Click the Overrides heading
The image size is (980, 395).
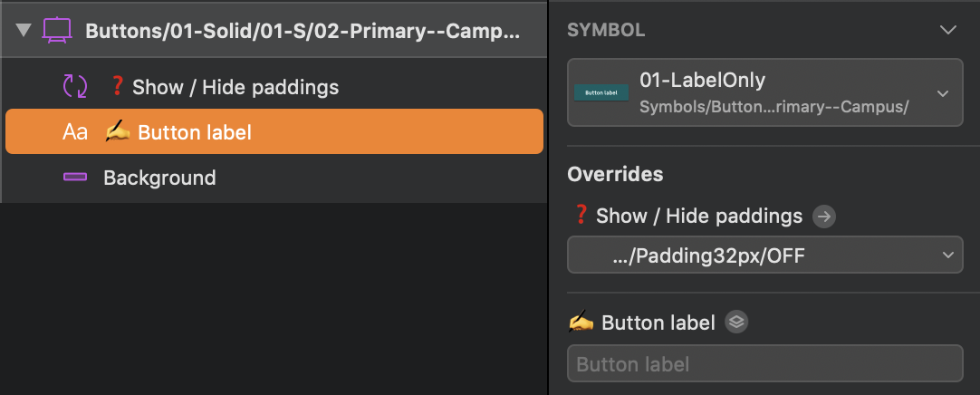click(615, 174)
